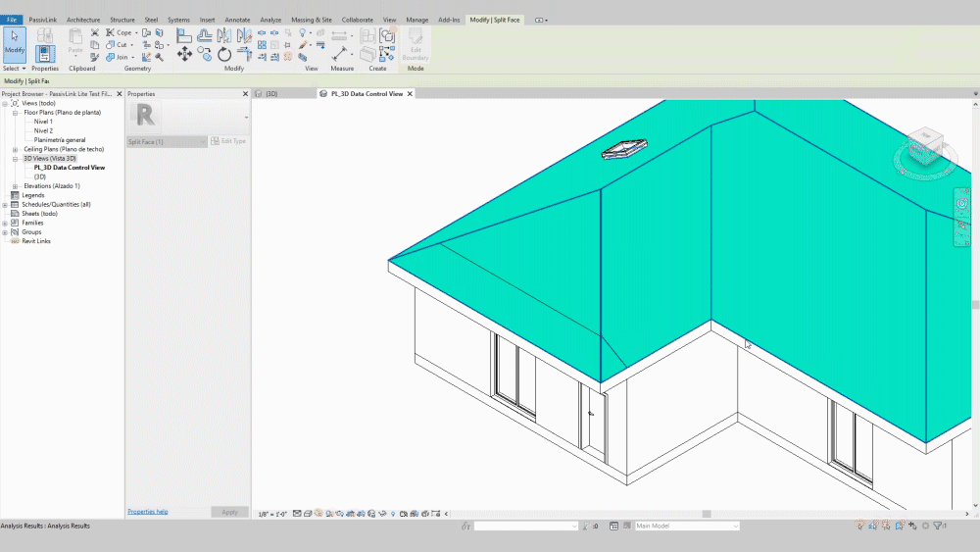
Task: Select Mirror - Pick Axis tool
Action: coord(224,35)
